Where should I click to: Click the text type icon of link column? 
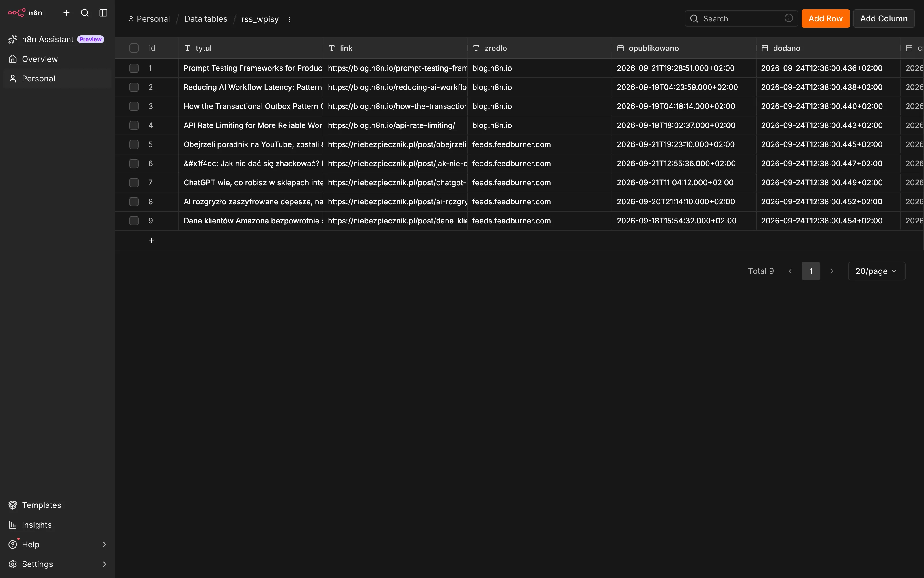click(332, 48)
